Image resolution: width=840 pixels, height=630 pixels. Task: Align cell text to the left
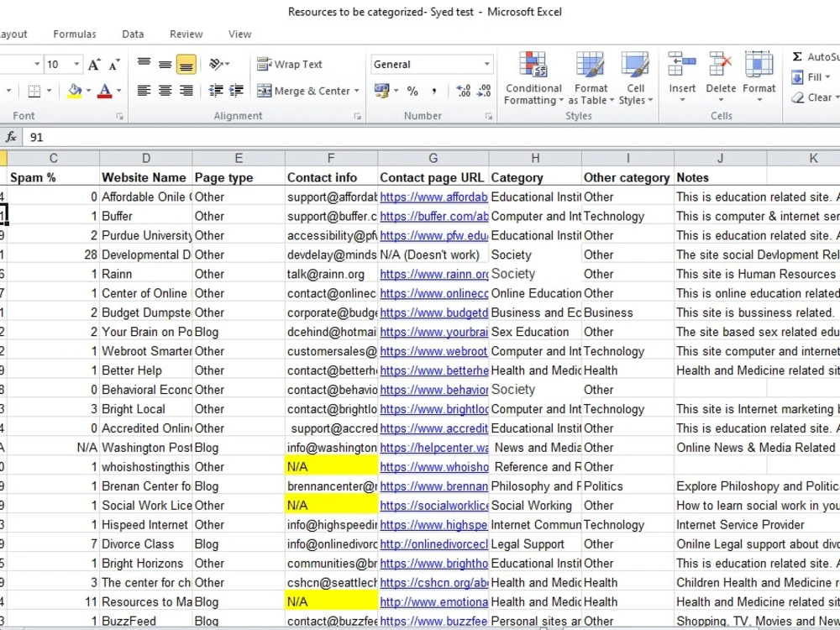pos(144,90)
